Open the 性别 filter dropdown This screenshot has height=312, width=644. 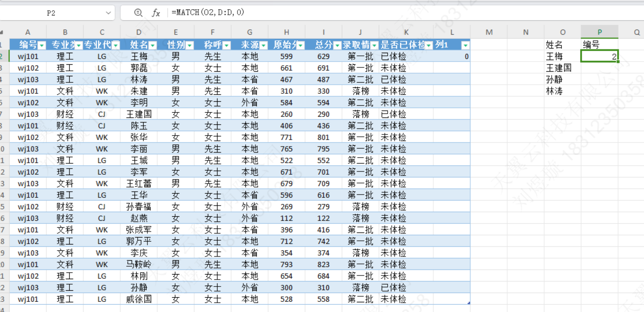pos(190,45)
